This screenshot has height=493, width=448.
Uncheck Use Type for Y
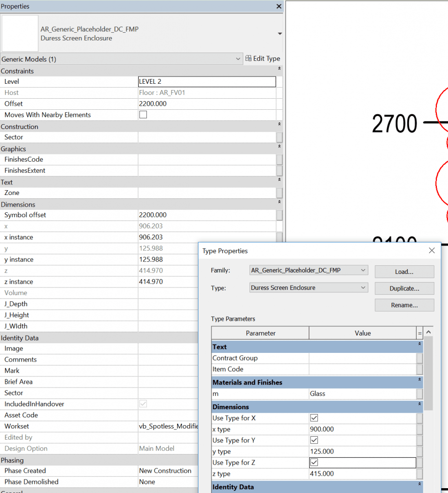[314, 440]
